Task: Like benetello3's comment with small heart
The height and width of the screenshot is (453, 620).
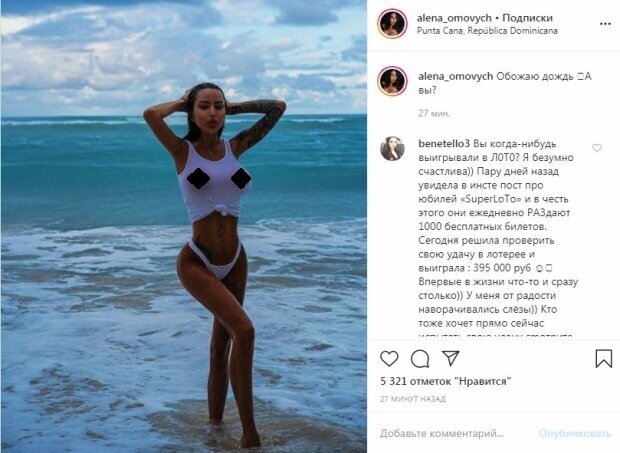Action: click(x=597, y=148)
